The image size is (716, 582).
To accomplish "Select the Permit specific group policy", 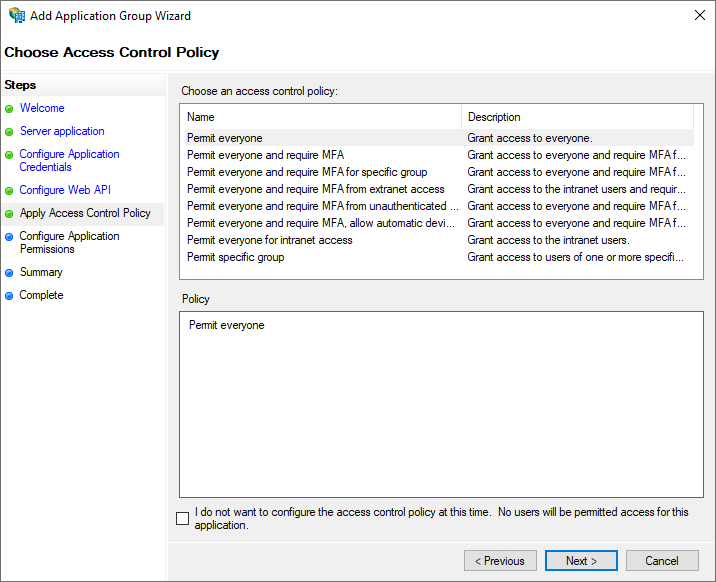I will 235,257.
